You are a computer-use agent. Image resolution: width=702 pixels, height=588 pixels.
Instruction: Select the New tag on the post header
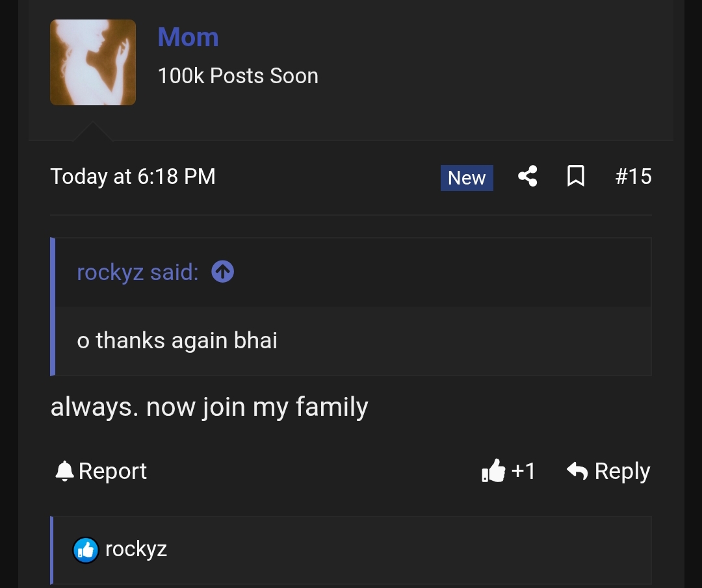[467, 177]
